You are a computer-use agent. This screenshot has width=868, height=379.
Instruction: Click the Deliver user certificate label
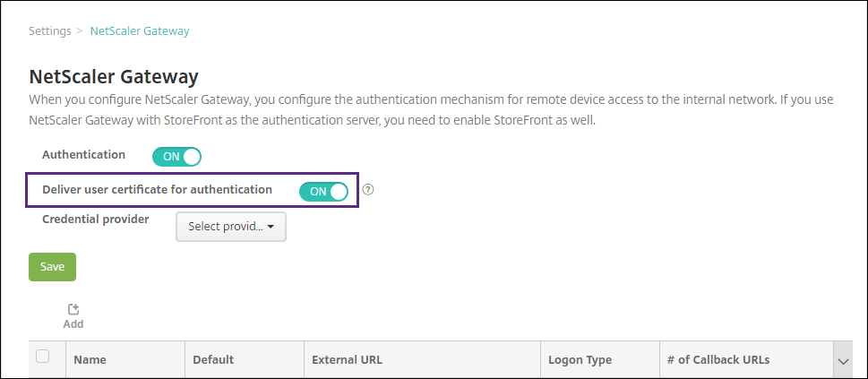point(157,189)
